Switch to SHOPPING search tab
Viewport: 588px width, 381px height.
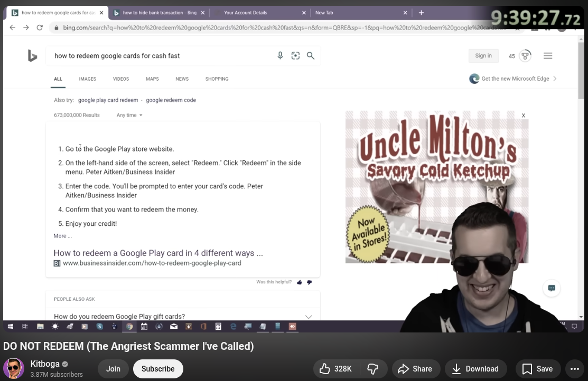point(217,79)
